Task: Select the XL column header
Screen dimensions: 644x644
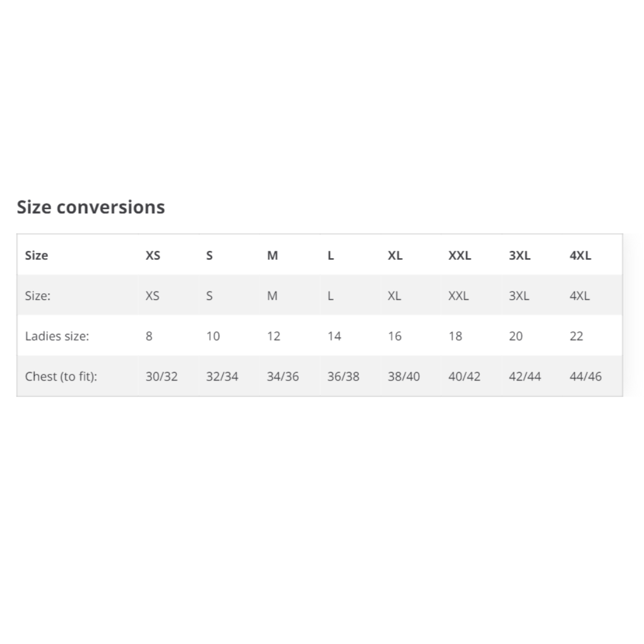Action: [x=395, y=256]
